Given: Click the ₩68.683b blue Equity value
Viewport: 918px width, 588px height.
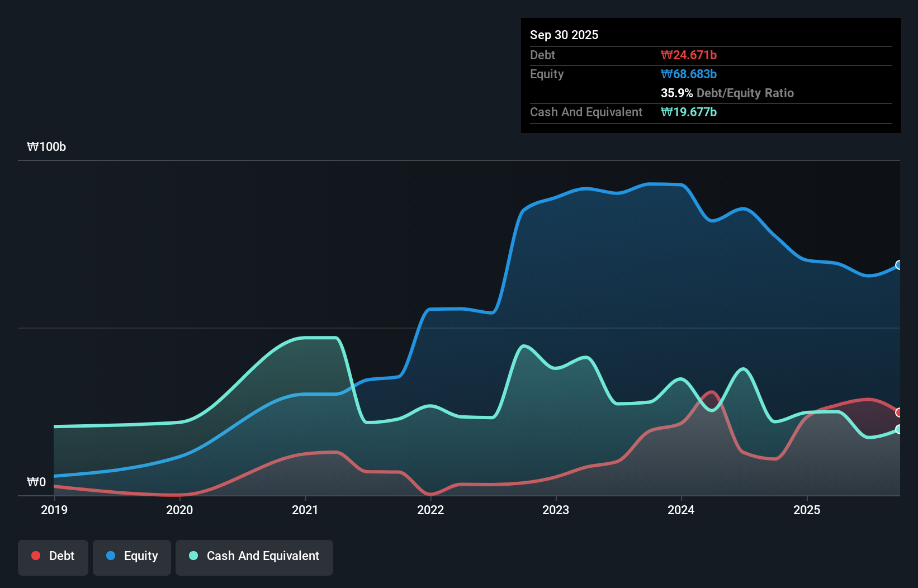Looking at the screenshot, I should tap(689, 74).
